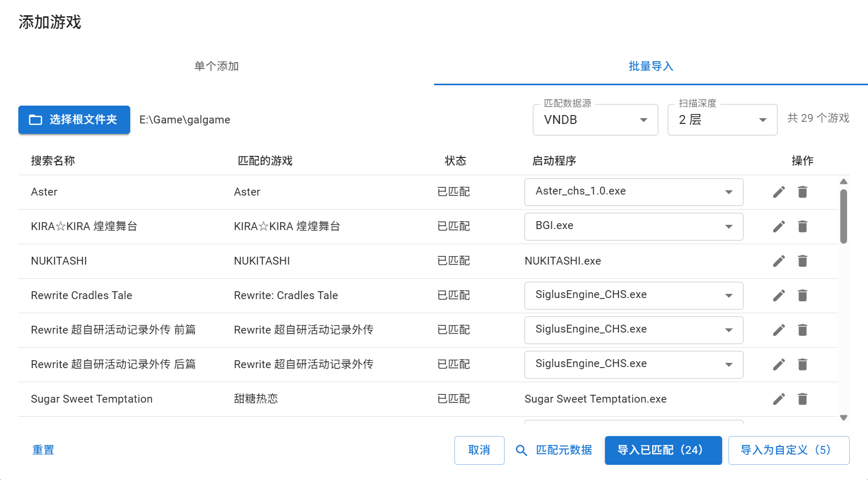Delete the Aster row

(803, 192)
